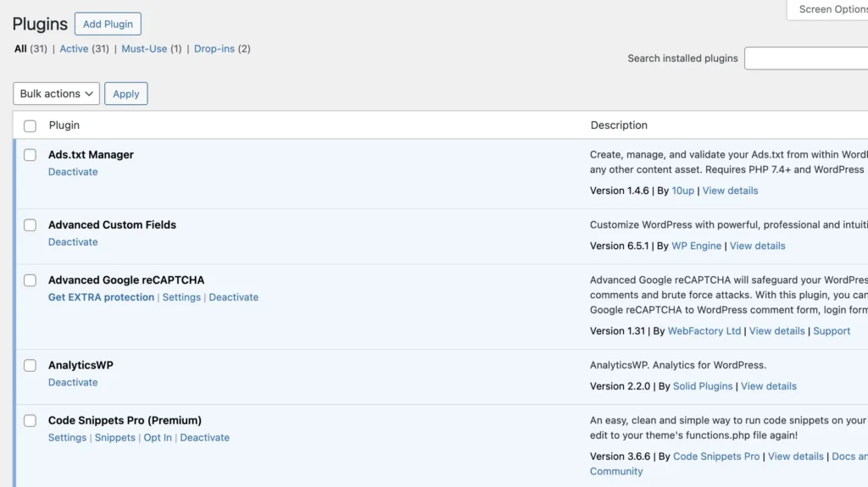Show All plugins filter
Viewport: 868px width, 487px height.
coord(20,49)
